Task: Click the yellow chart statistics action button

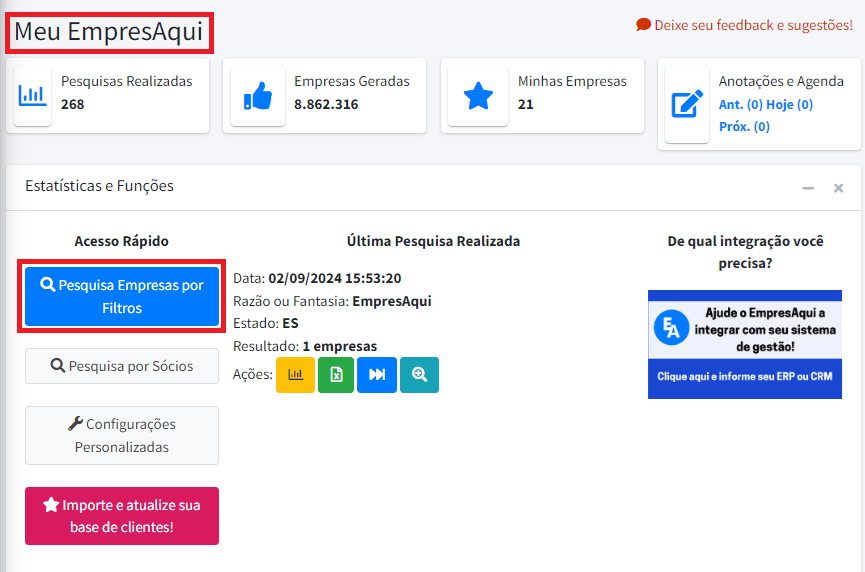Action: click(295, 374)
